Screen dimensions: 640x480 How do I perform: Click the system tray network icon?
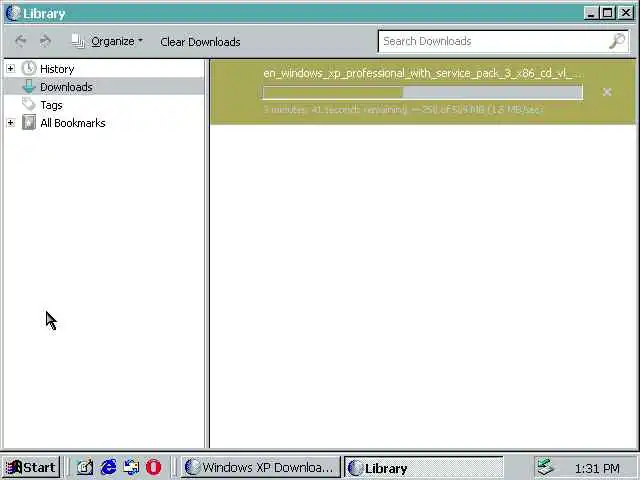pyautogui.click(x=545, y=467)
